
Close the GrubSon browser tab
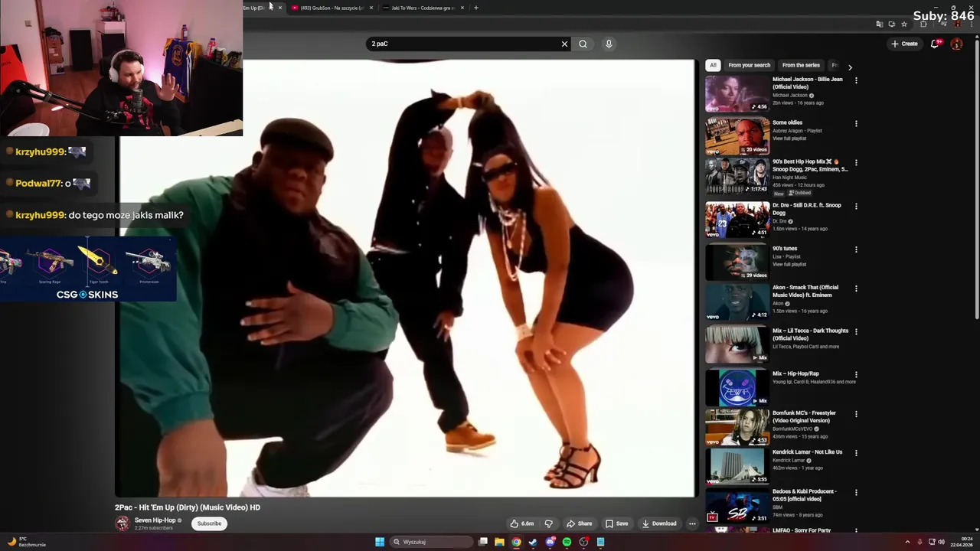click(371, 8)
